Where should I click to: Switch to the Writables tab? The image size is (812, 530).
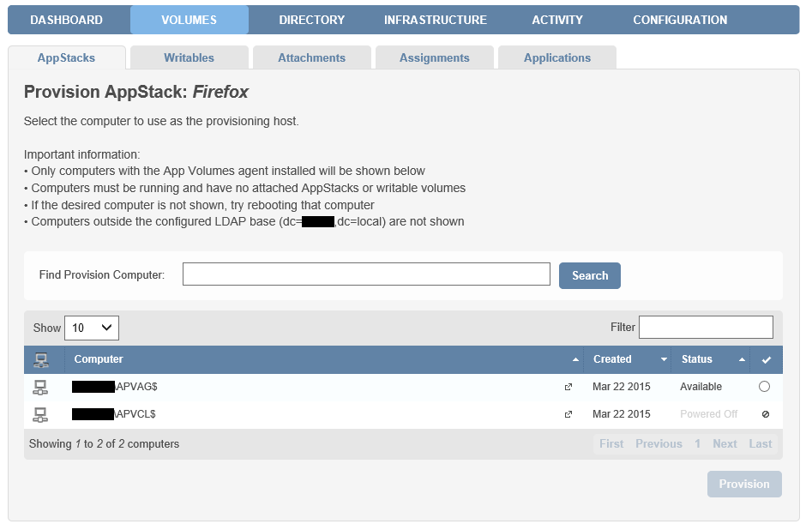pos(189,57)
